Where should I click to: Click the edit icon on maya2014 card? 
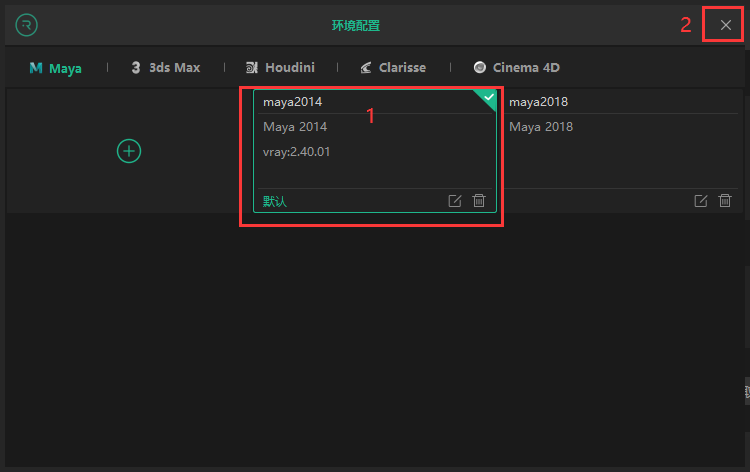455,201
